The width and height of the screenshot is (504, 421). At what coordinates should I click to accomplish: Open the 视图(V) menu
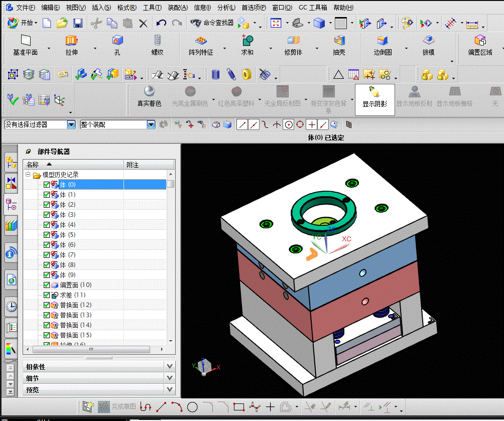click(x=76, y=7)
